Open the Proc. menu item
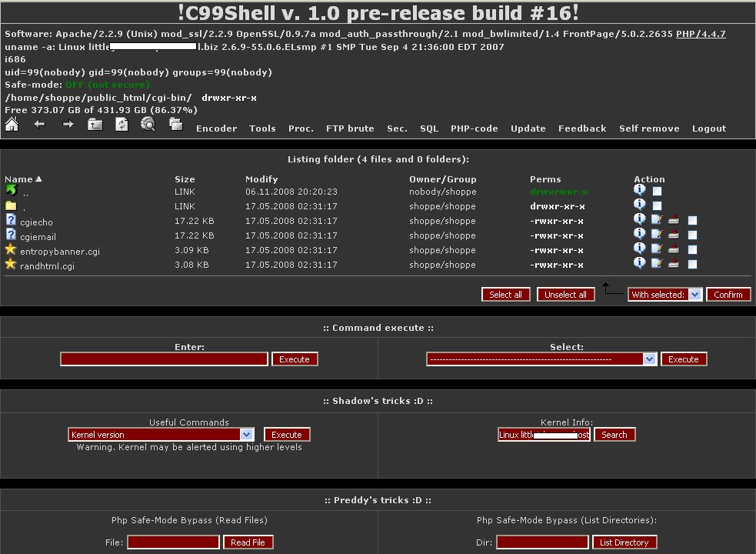Image resolution: width=756 pixels, height=554 pixels. coord(301,128)
